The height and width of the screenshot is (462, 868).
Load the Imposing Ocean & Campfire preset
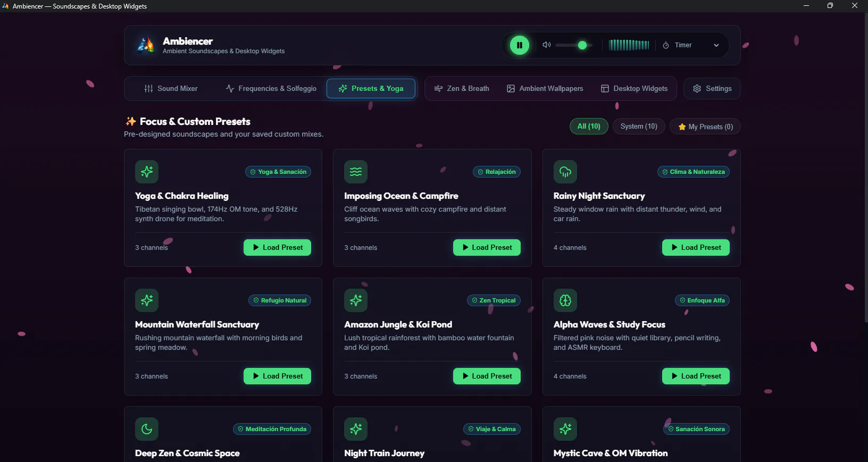[487, 248]
